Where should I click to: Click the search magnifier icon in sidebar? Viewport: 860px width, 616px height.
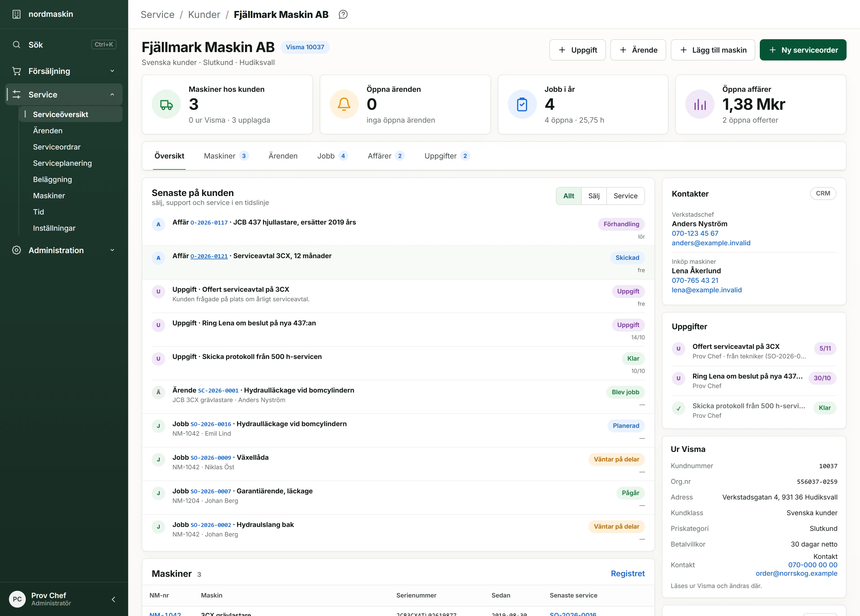tap(16, 45)
